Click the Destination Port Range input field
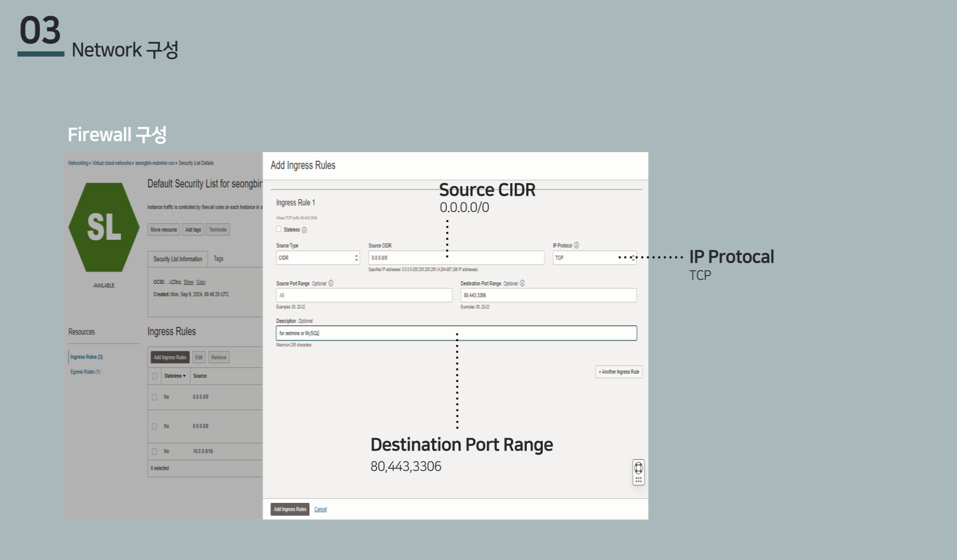 coord(548,295)
